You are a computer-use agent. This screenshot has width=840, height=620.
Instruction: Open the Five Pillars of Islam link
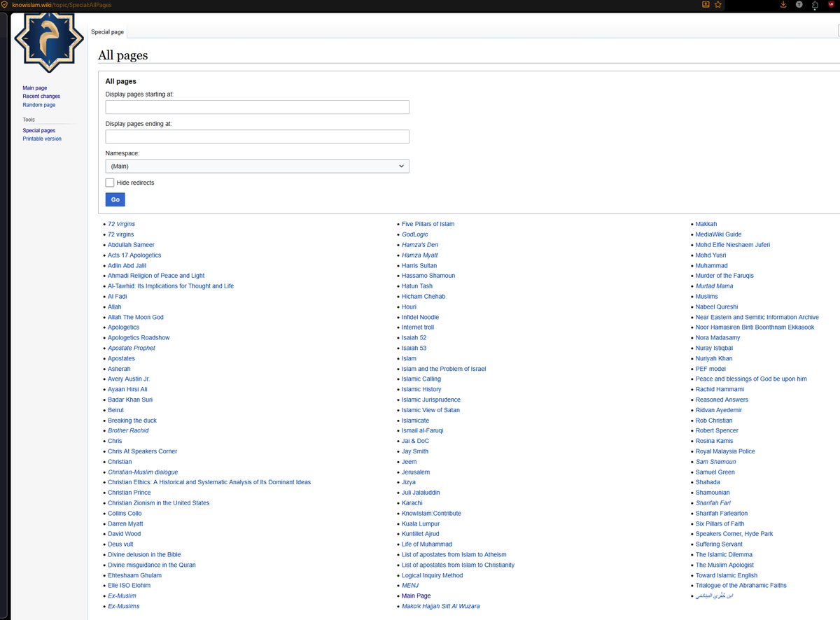pyautogui.click(x=428, y=224)
